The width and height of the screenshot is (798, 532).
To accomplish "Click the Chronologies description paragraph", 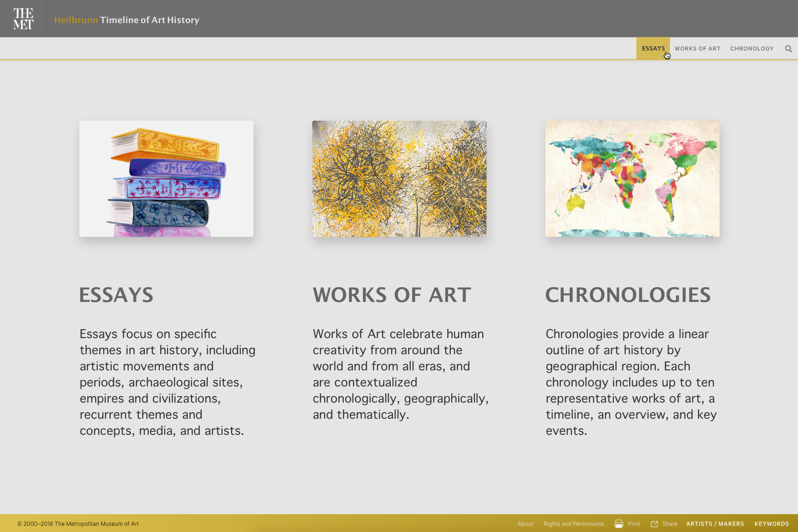I will click(x=632, y=382).
